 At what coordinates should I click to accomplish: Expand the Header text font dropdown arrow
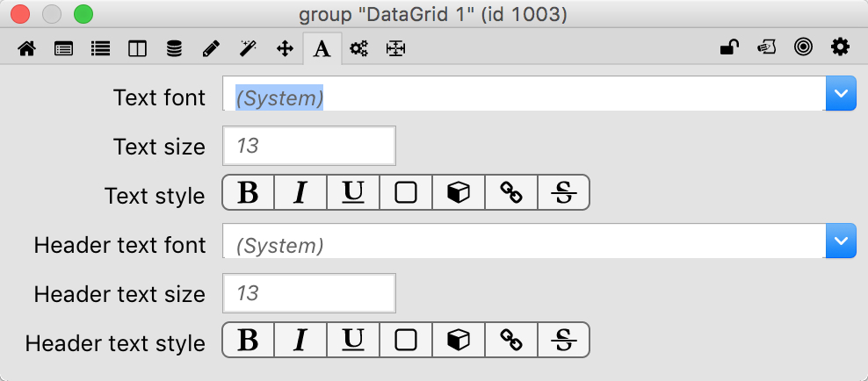click(x=841, y=241)
